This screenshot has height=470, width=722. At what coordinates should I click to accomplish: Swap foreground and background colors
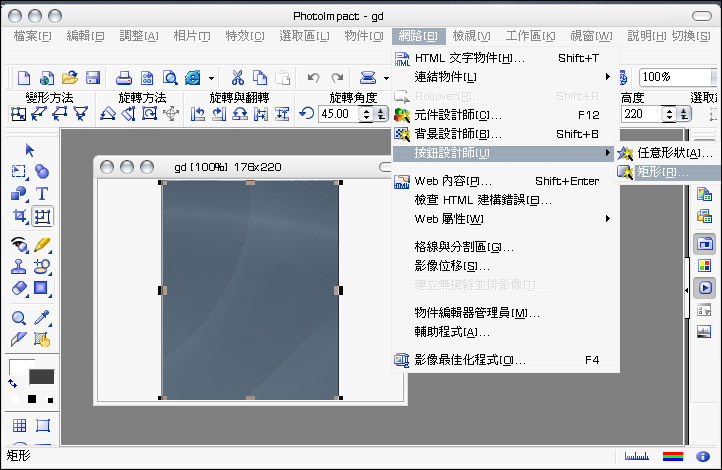pyautogui.click(x=12, y=383)
